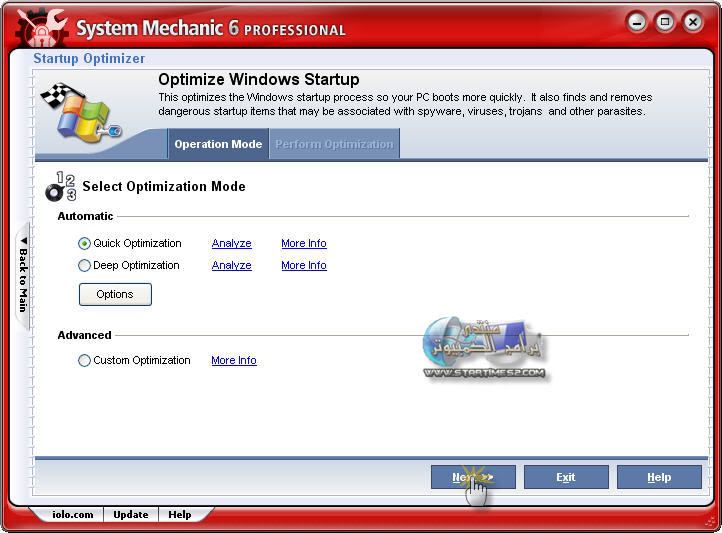Open the Options button

coord(115,294)
